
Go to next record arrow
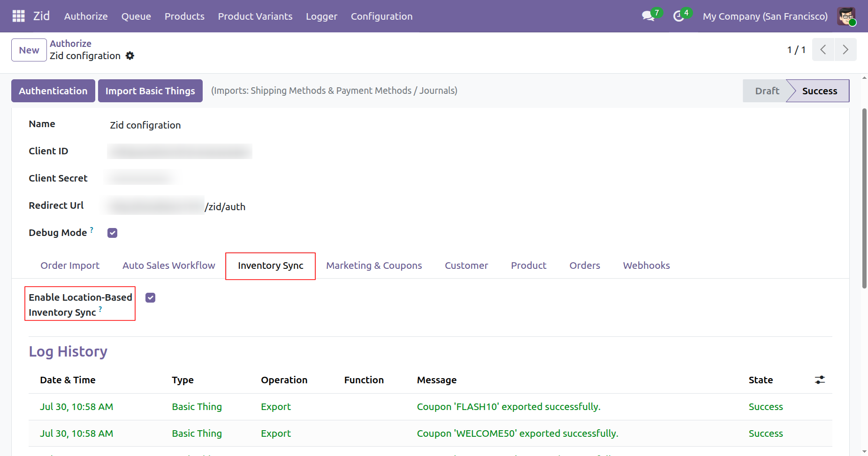845,50
